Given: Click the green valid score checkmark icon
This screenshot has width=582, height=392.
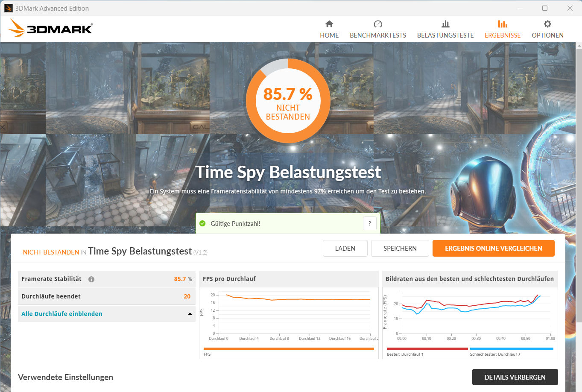Looking at the screenshot, I should click(x=202, y=223).
